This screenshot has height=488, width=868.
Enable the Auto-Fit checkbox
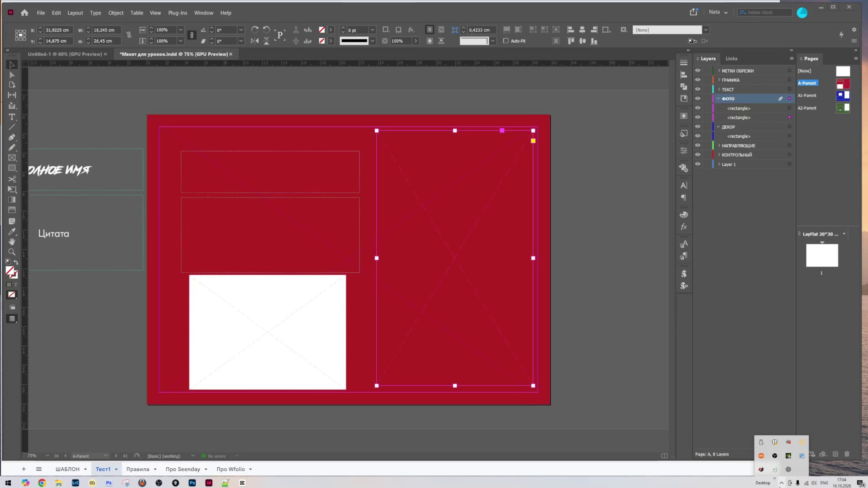[506, 41]
